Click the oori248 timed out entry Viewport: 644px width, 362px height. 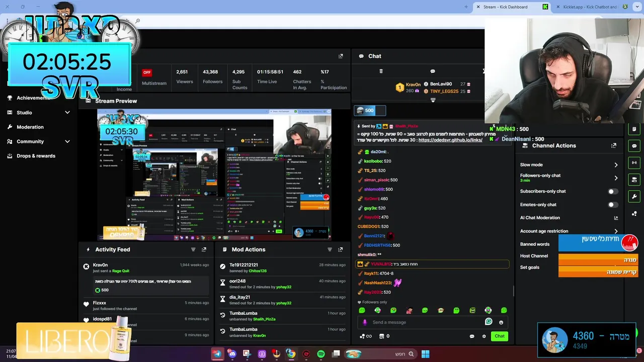pyautogui.click(x=282, y=284)
